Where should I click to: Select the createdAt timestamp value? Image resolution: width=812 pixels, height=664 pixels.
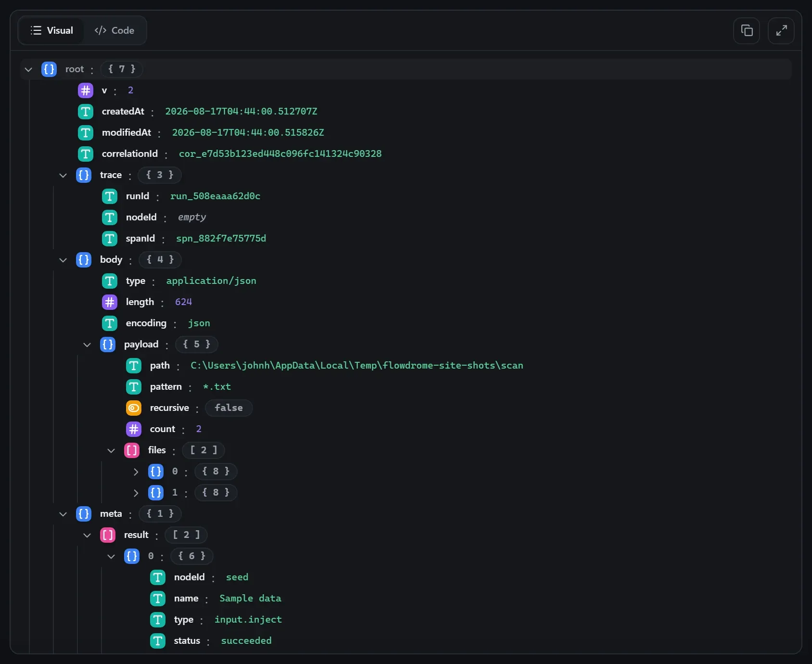241,112
